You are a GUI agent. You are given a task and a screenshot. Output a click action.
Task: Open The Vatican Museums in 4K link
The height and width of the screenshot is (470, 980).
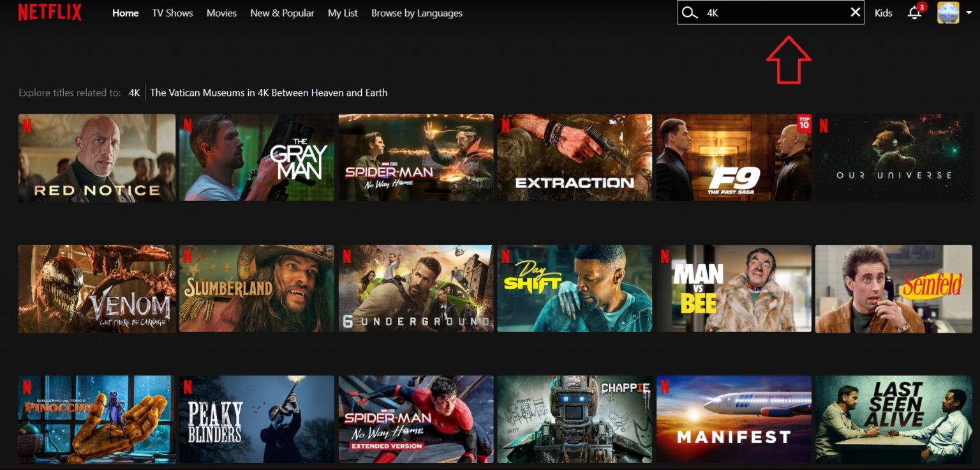(x=269, y=93)
